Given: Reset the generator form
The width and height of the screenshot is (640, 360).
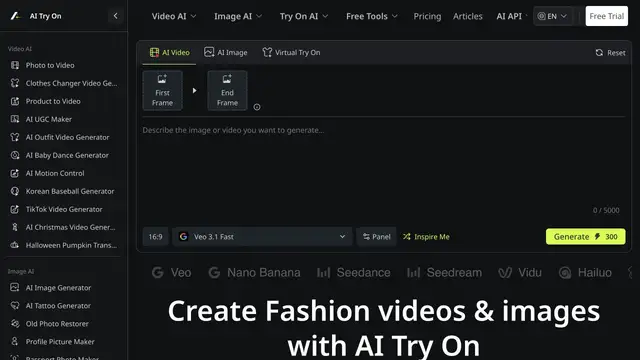Looking at the screenshot, I should (x=610, y=53).
